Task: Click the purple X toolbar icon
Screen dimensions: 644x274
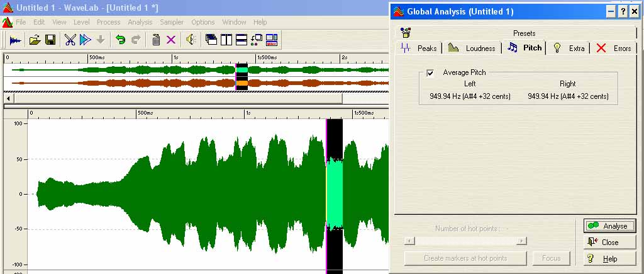Action: tap(170, 40)
